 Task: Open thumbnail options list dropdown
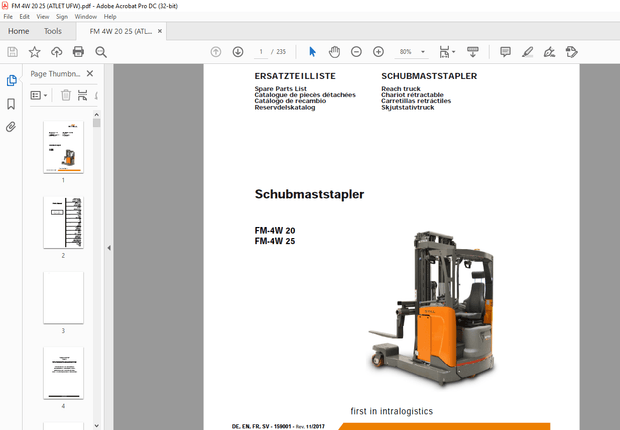click(x=39, y=95)
